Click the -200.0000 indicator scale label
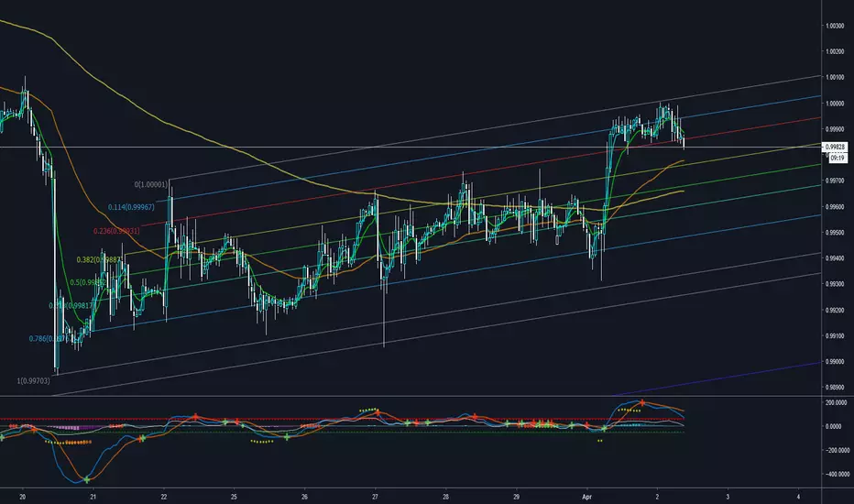Image resolution: width=854 pixels, height=504 pixels. tap(836, 451)
